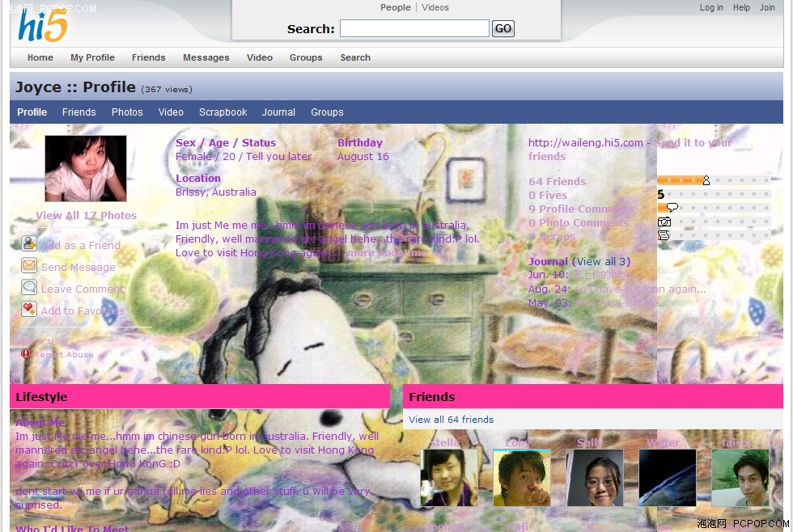Select the Friends tab on Joyce's page
Screen dimensions: 793x532
(79, 112)
